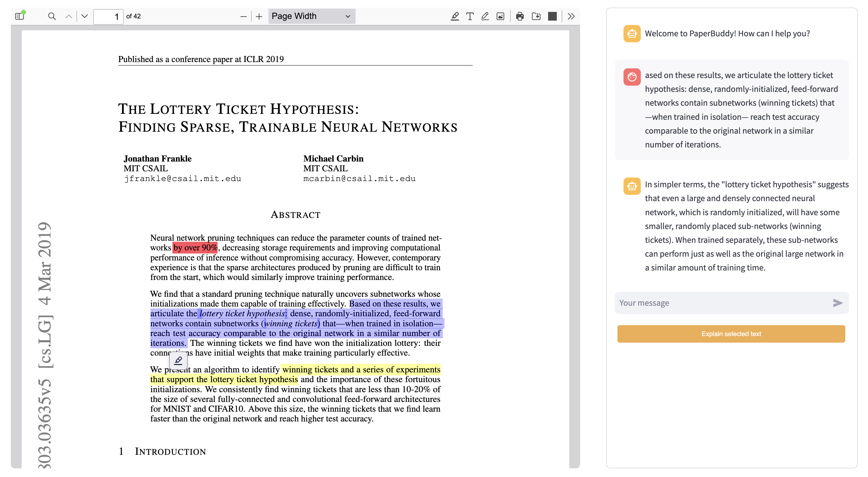Expand the secondary tools menu
Image resolution: width=868 pixels, height=477 pixels.
pyautogui.click(x=571, y=16)
